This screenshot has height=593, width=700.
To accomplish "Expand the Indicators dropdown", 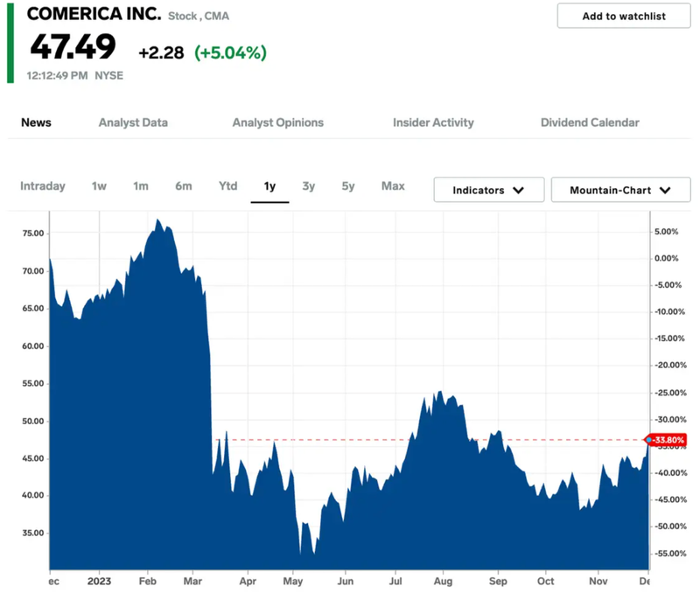I will [x=489, y=190].
